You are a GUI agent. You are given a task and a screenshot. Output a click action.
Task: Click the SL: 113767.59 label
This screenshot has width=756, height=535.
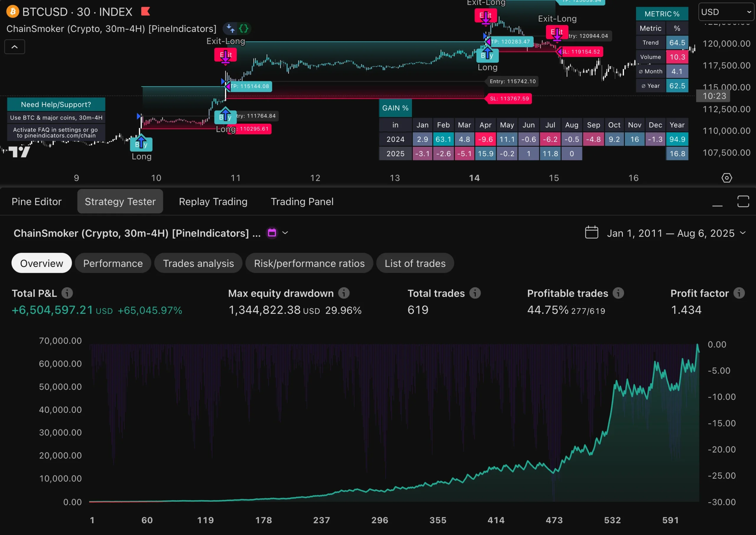(509, 99)
